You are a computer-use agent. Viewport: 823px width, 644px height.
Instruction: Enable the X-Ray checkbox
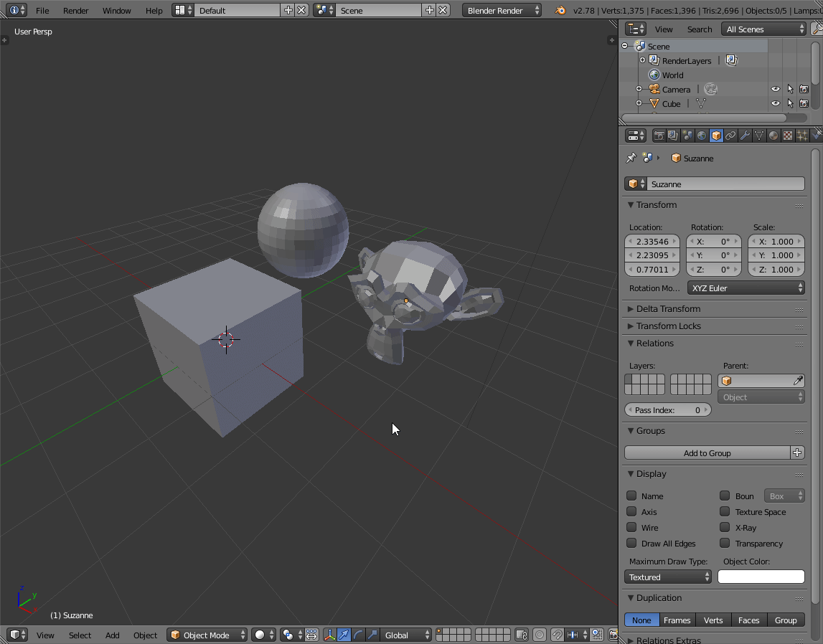pos(725,527)
